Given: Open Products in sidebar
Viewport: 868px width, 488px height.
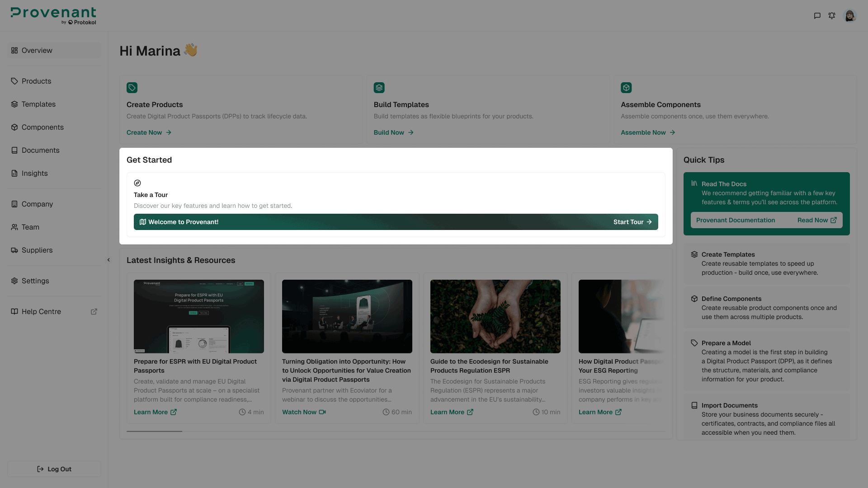Looking at the screenshot, I should point(54,81).
